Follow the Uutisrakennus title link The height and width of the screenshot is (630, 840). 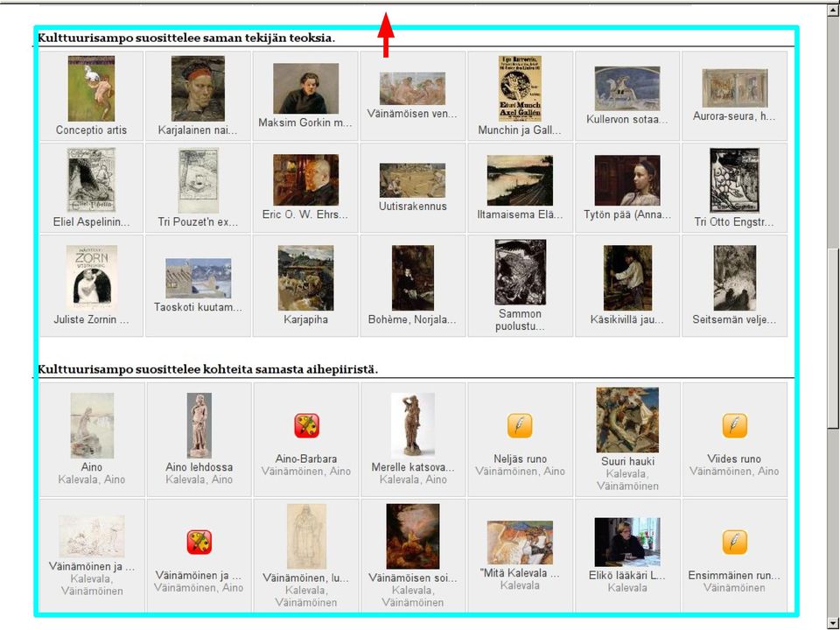412,206
